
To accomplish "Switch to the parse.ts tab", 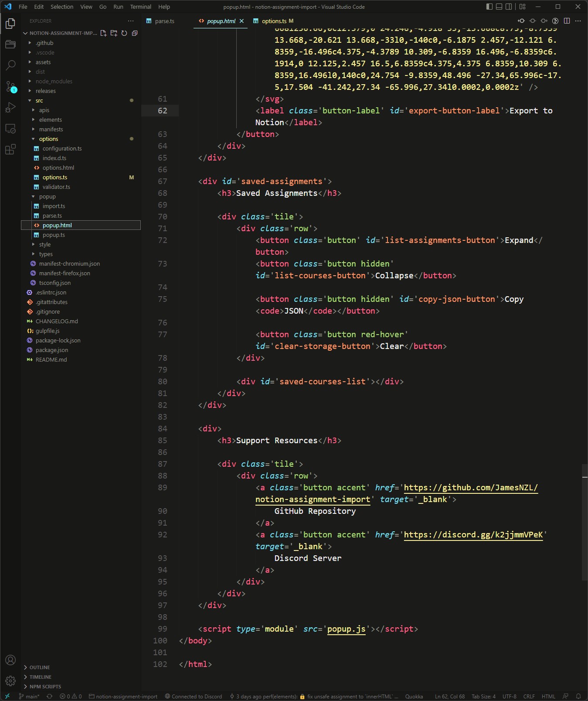I will (x=164, y=21).
